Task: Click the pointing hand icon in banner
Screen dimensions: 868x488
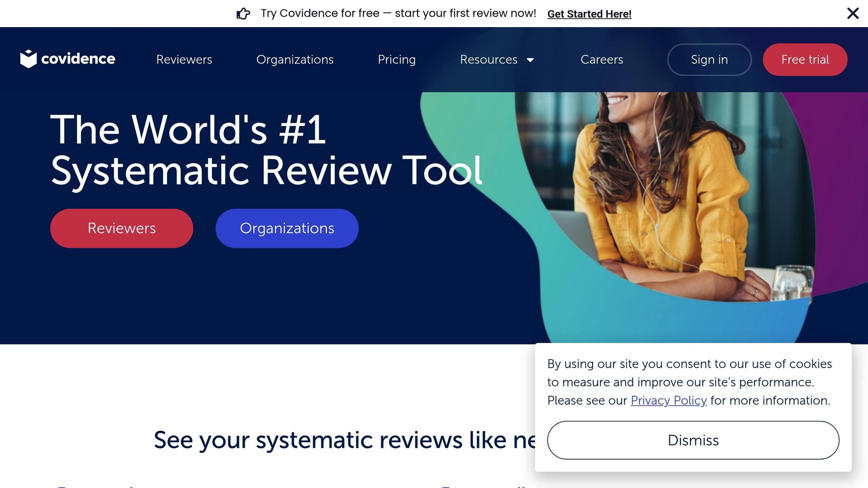Action: 243,14
